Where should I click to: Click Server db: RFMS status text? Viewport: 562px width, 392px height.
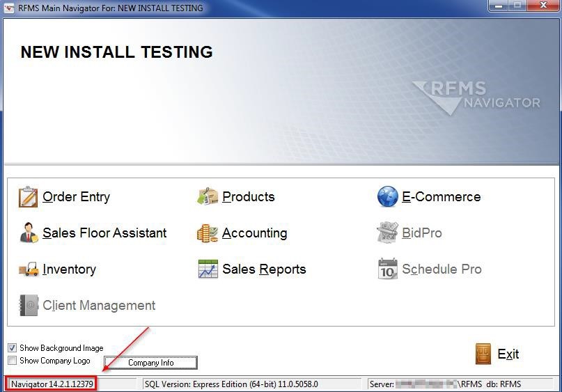click(x=445, y=384)
